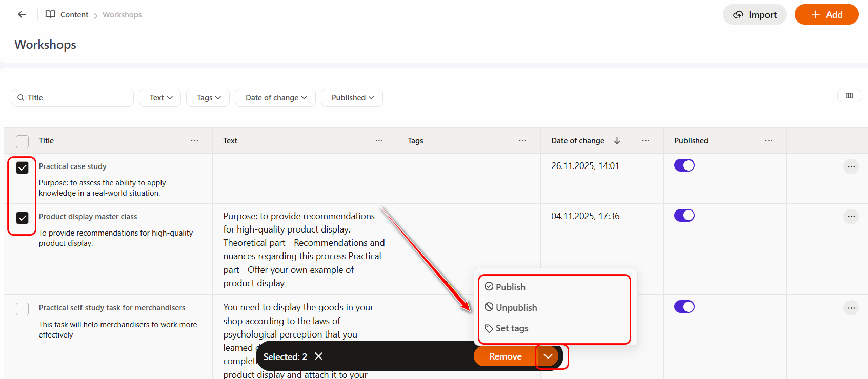Choose Unpublish from the actions menu
Viewport: 868px width, 379px height.
[x=516, y=308]
